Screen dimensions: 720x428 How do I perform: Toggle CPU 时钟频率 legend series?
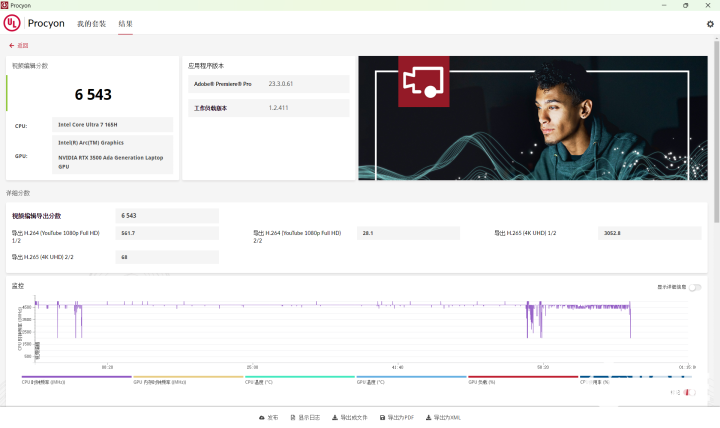43,381
